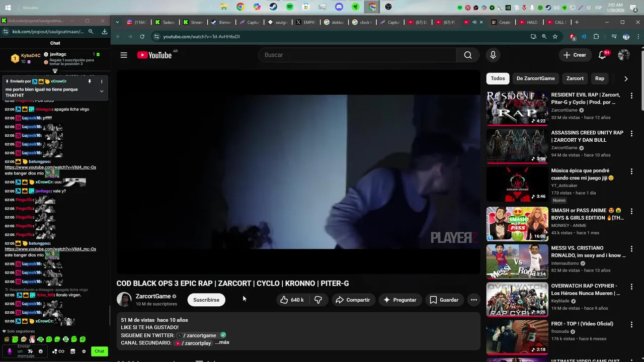Click the YouTube search field Buscar
This screenshot has height=362, width=644.
[357, 55]
